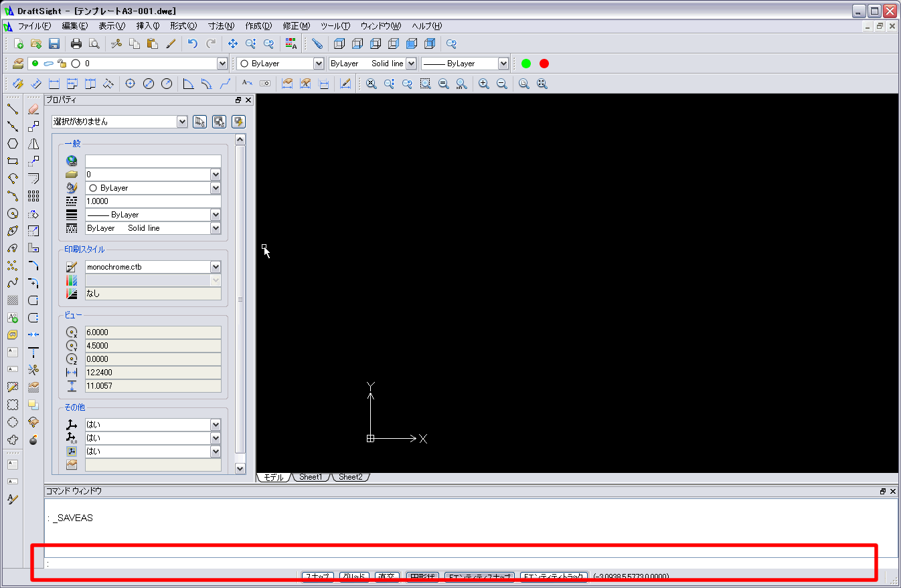
Task: Click the Undo arrow icon
Action: click(193, 43)
